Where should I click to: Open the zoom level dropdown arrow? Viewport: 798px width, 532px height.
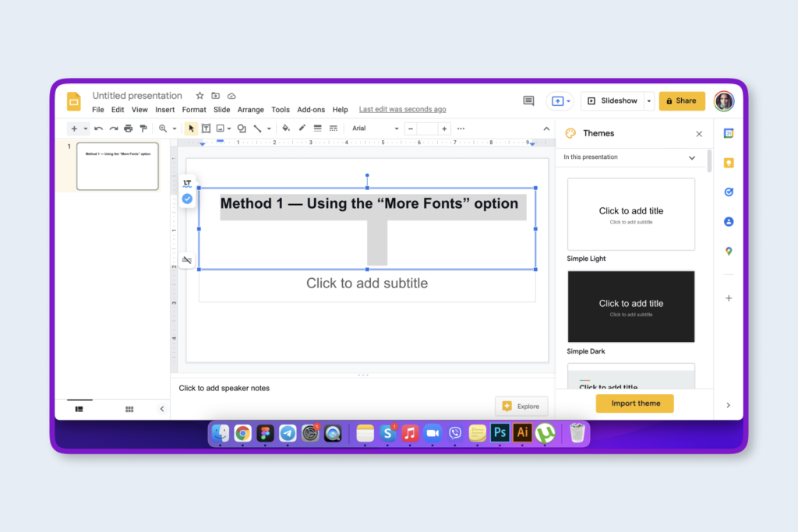[175, 129]
